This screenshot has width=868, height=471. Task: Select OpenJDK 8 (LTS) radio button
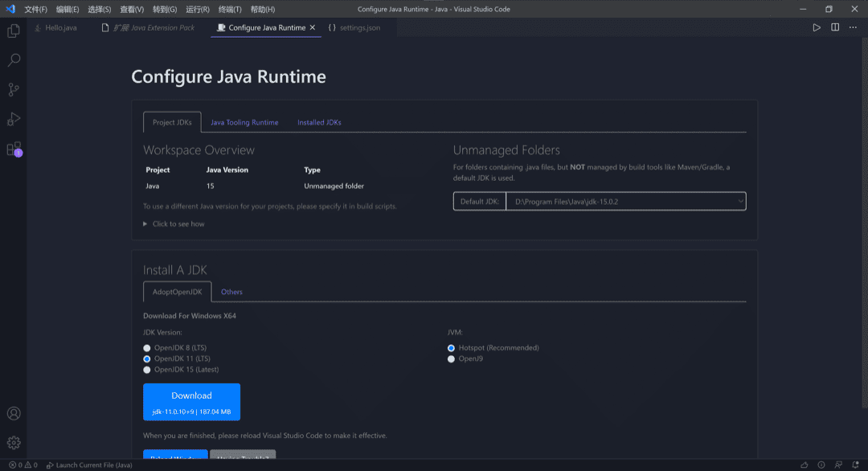(x=147, y=348)
